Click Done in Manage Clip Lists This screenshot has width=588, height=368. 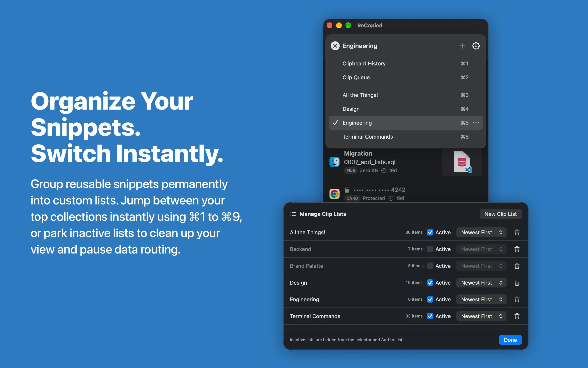coord(510,340)
